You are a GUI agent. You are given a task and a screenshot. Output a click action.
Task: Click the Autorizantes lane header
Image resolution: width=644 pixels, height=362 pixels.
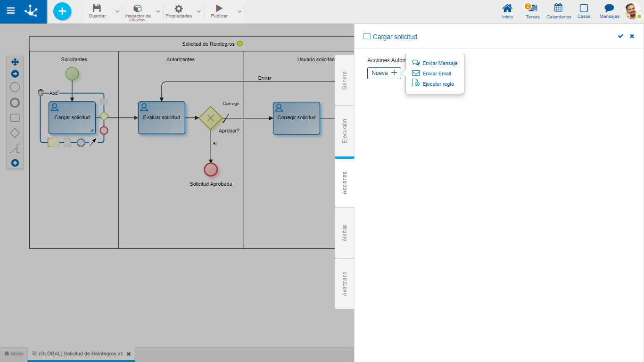[x=181, y=59]
